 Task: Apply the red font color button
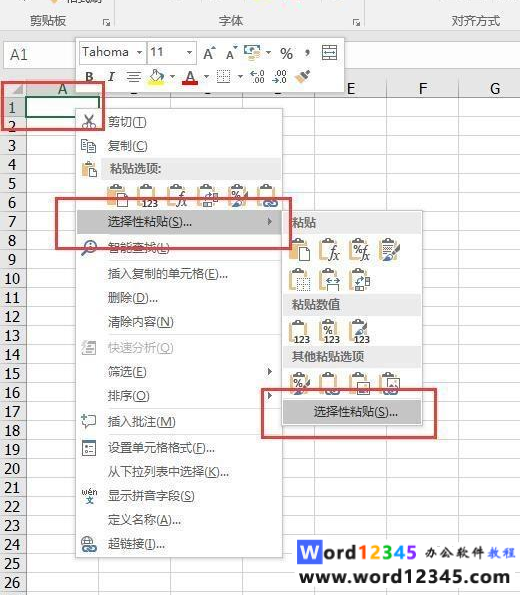tap(190, 77)
